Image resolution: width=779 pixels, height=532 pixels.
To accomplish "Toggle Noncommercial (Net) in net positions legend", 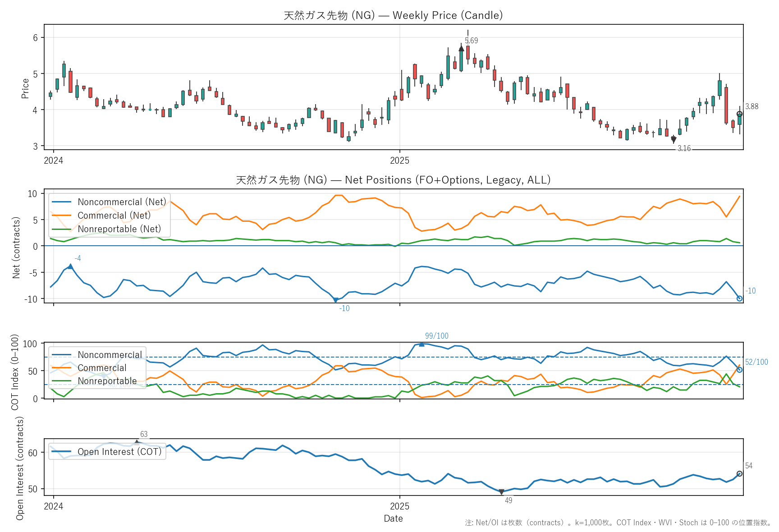I will pyautogui.click(x=122, y=202).
